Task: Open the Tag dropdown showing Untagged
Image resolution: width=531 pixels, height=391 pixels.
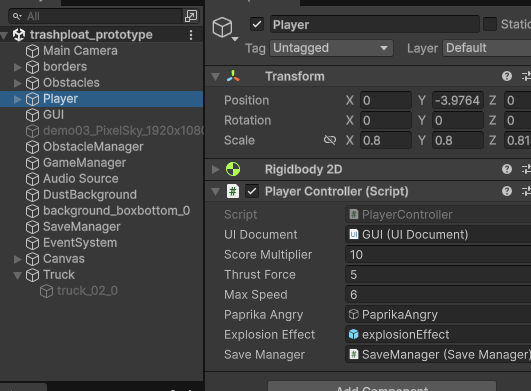Action: click(x=332, y=48)
